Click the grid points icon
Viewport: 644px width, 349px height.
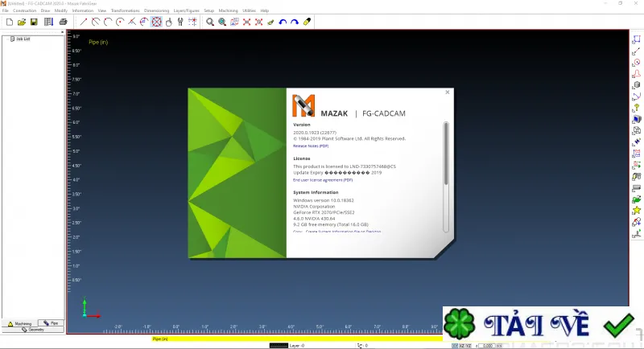point(192,23)
